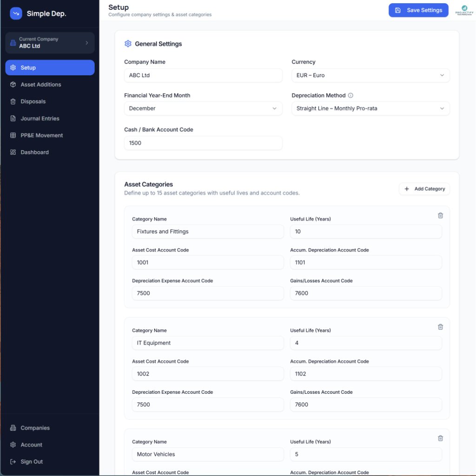The height and width of the screenshot is (476, 476).
Task: Click the Setup page title
Action: coord(119,7)
